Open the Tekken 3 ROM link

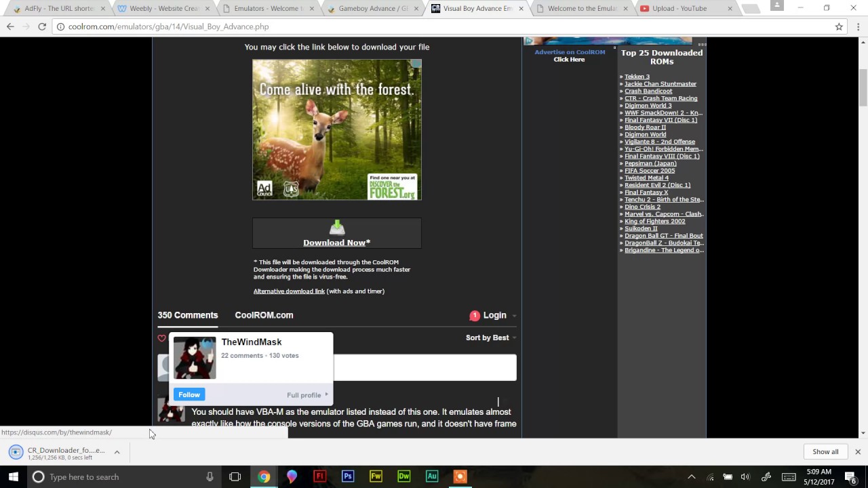pyautogui.click(x=637, y=77)
